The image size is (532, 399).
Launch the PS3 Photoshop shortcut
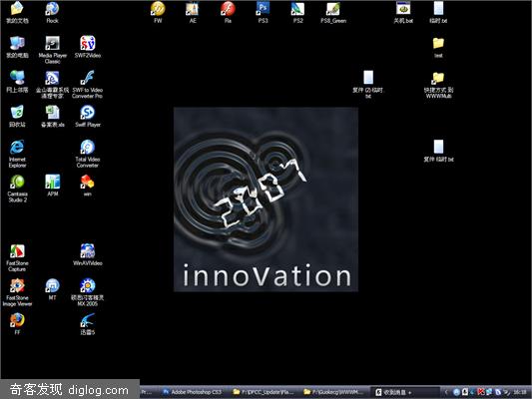(263, 12)
